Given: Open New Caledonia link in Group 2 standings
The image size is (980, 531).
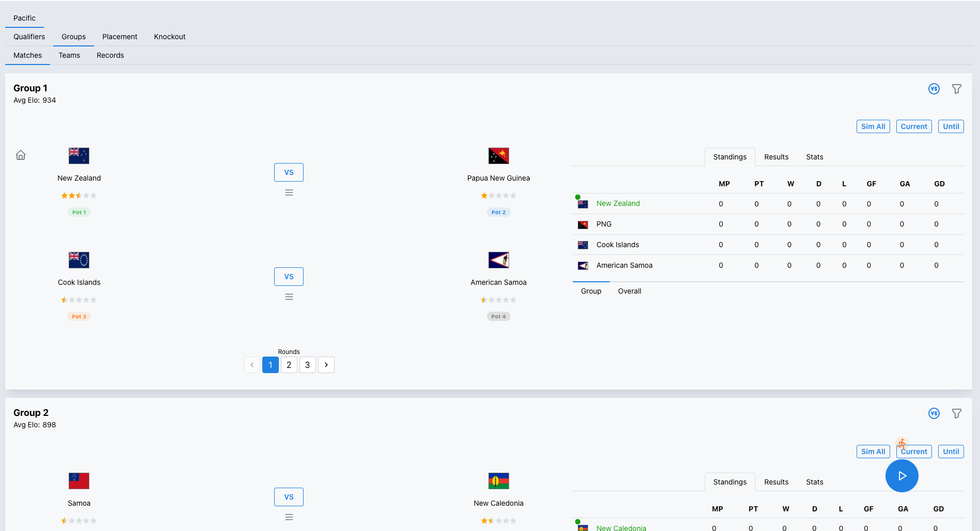Looking at the screenshot, I should point(621,527).
